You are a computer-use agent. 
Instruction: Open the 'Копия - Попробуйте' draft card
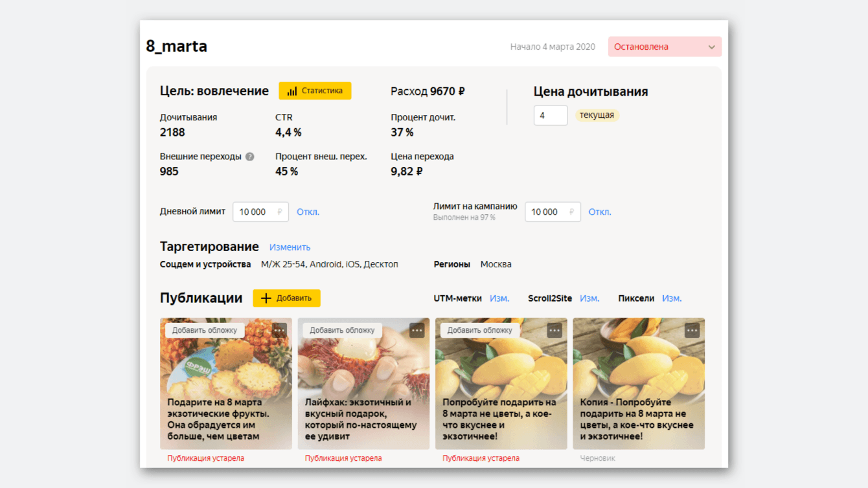pyautogui.click(x=639, y=384)
